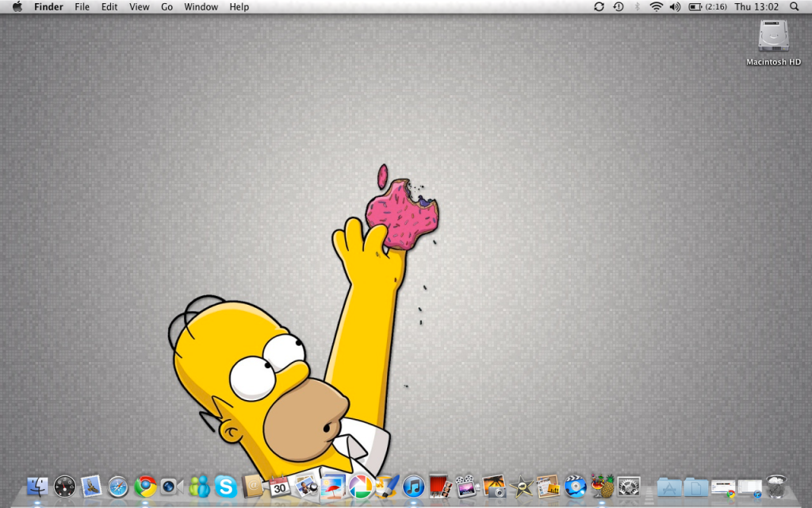Open iCal calendar showing 30
The image size is (812, 508).
click(280, 487)
